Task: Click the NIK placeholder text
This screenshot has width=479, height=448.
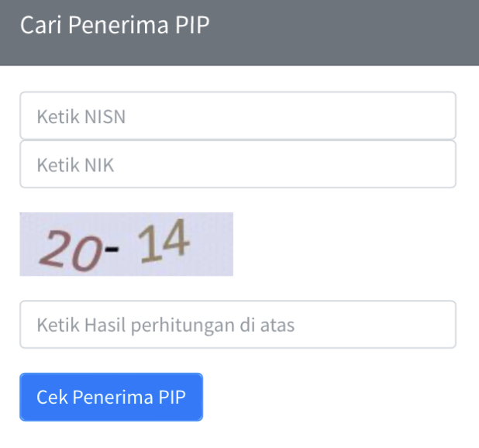Action: click(75, 165)
